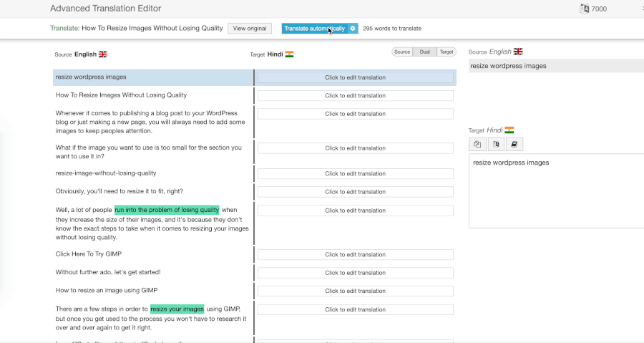644x343 pixels.
Task: Edit translation for 'Obviously, you'll need to resize' row
Action: pyautogui.click(x=355, y=192)
